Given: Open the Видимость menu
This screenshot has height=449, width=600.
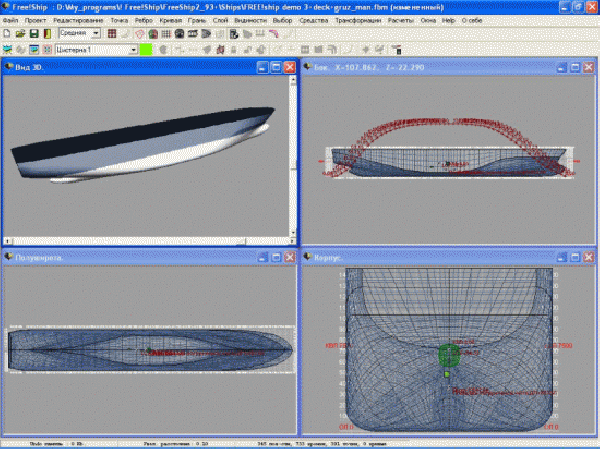Looking at the screenshot, I should [x=249, y=20].
